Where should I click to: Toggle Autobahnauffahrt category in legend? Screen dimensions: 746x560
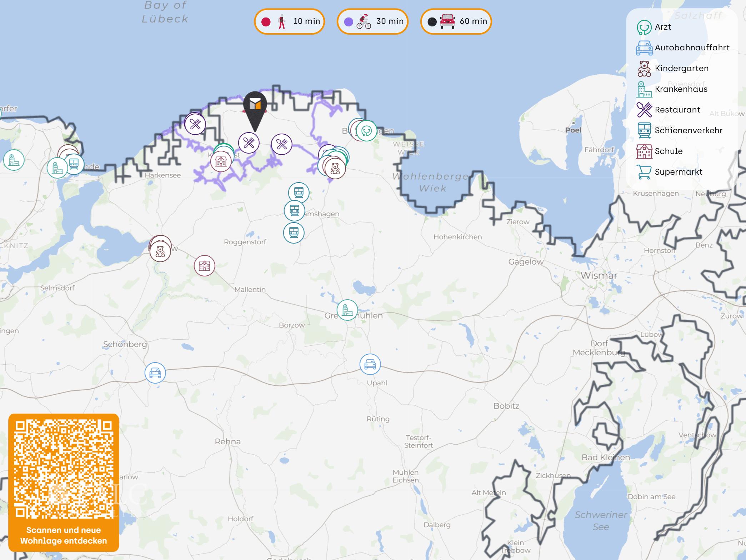pyautogui.click(x=683, y=48)
